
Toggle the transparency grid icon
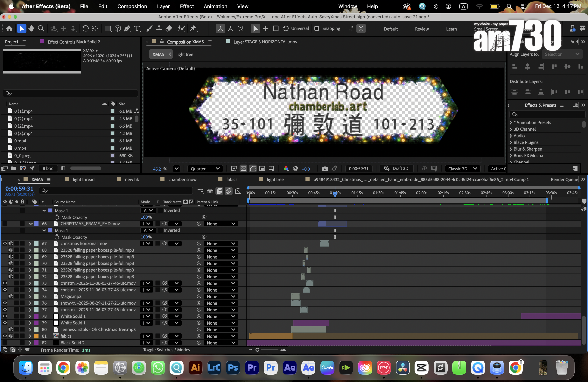tap(243, 168)
